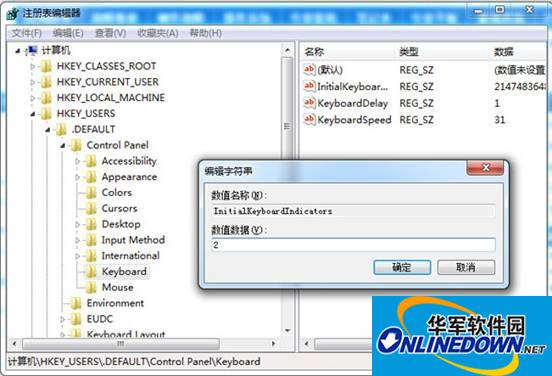Click the Control Panel folder icon
Screen dimensions: 552x376
point(76,145)
